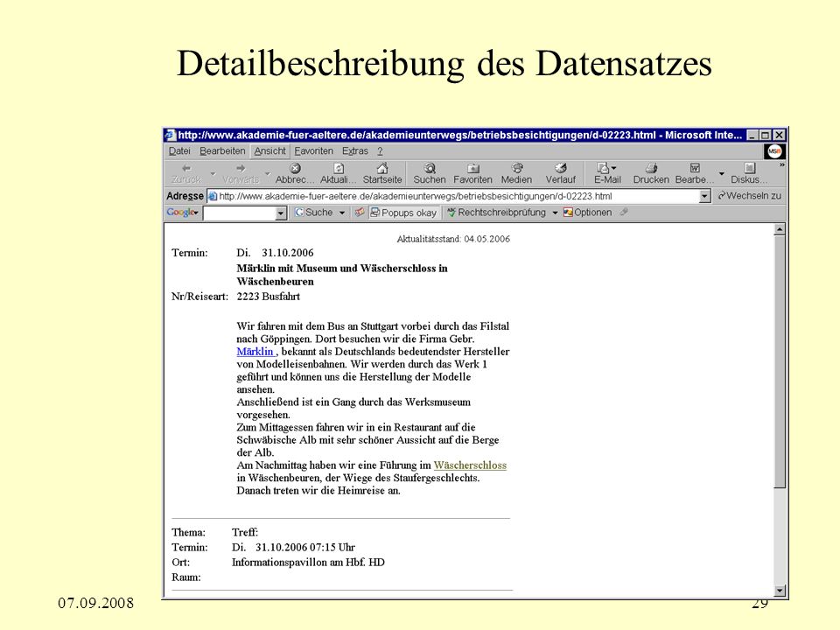Open the Rechtschreibprüfung dropdown arrow
Viewport: 840px width, 630px height.
tap(555, 213)
